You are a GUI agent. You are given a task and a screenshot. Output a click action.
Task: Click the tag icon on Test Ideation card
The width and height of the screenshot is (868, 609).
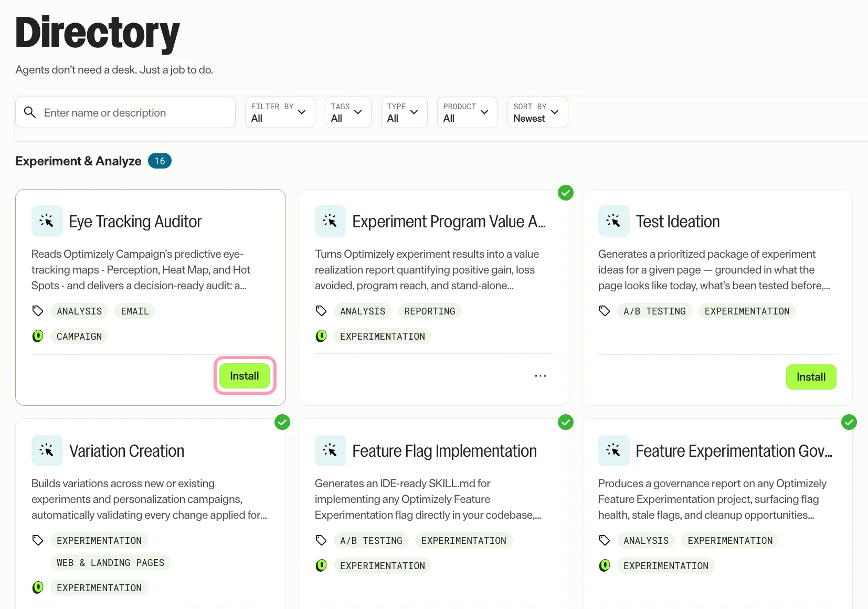click(605, 311)
